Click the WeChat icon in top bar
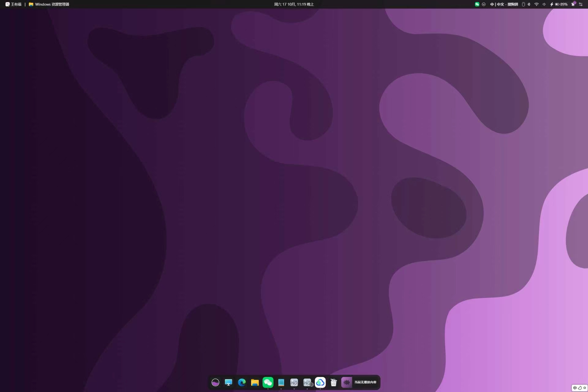Viewport: 588px width, 392px height. (x=477, y=4)
